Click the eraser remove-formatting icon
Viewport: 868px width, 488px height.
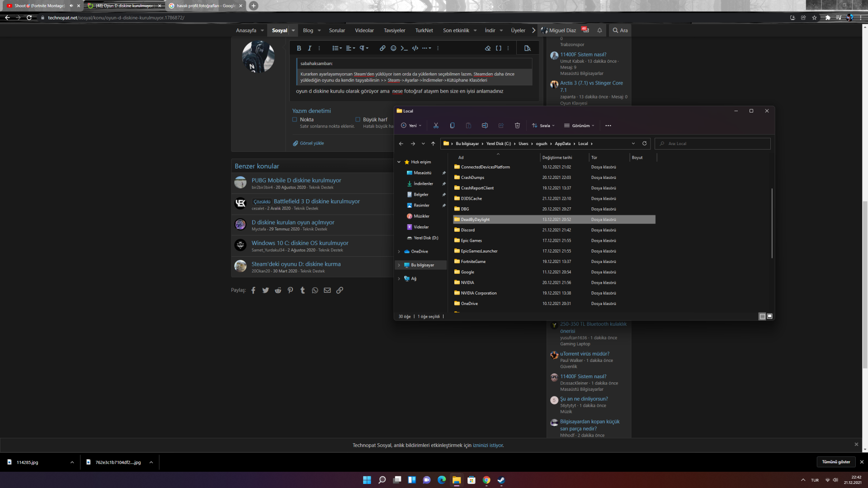[x=488, y=48]
